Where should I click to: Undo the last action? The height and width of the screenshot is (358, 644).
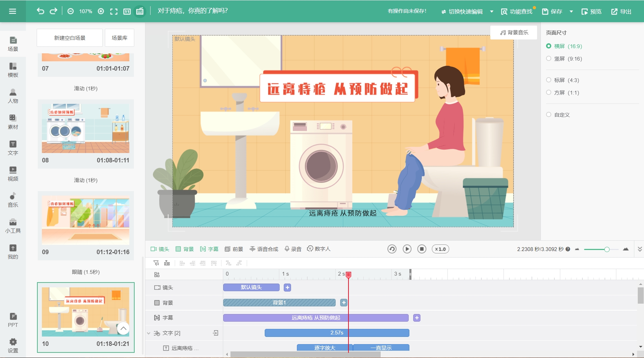pos(40,11)
